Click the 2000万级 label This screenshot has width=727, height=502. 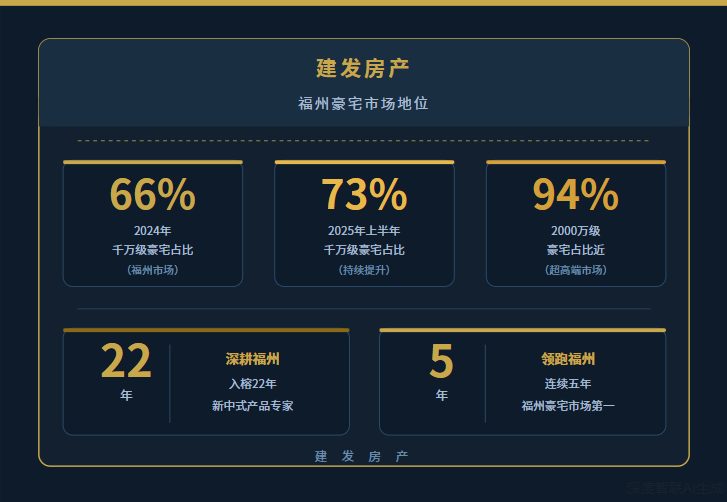point(576,231)
